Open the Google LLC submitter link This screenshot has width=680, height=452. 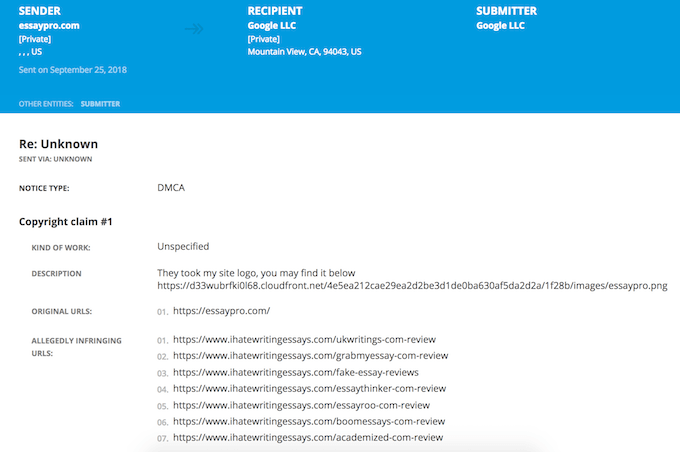coord(500,26)
